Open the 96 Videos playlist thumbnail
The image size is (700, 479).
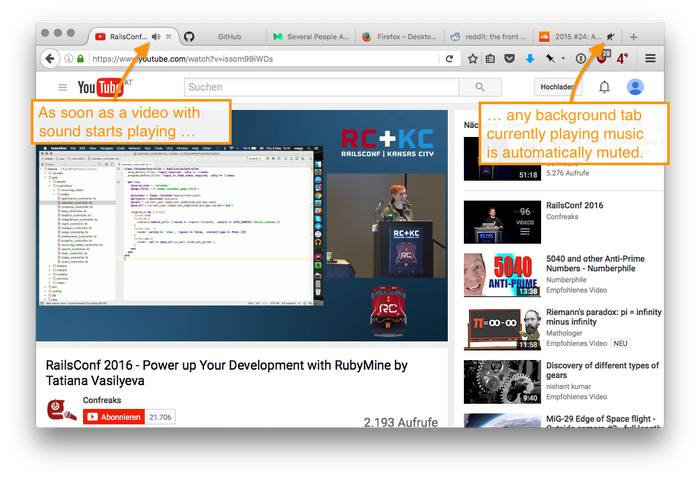pyautogui.click(x=502, y=222)
